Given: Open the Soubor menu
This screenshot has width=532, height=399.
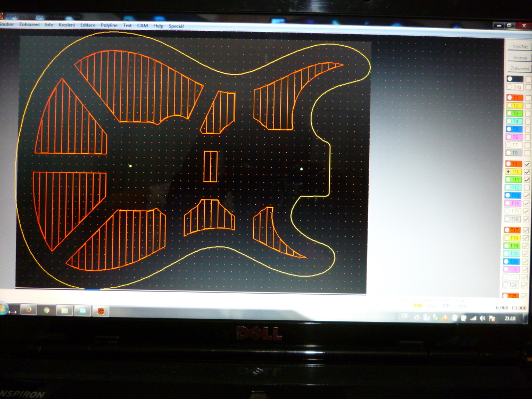Looking at the screenshot, I should pyautogui.click(x=6, y=24).
